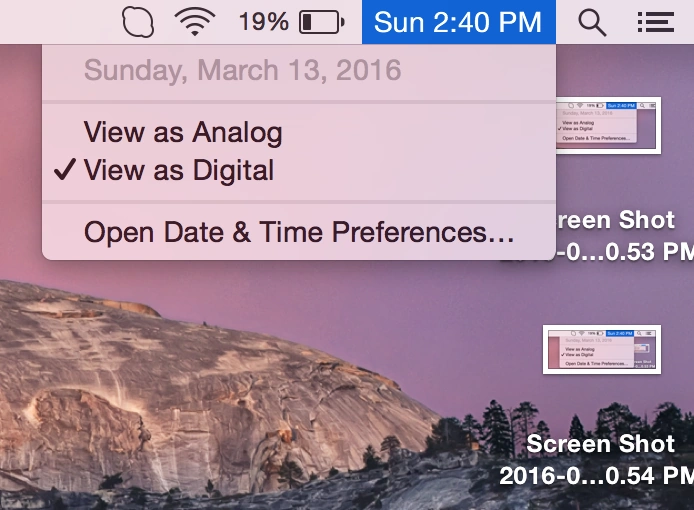The image size is (694, 510).
Task: Select the 0.54 PM screenshot thumbnail
Action: coord(601,349)
